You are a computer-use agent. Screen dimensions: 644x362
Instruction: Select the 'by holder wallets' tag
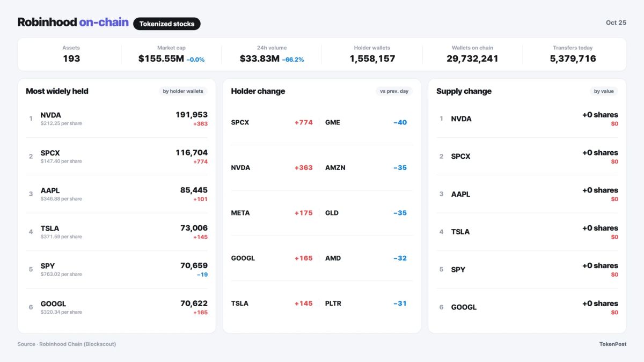183,91
